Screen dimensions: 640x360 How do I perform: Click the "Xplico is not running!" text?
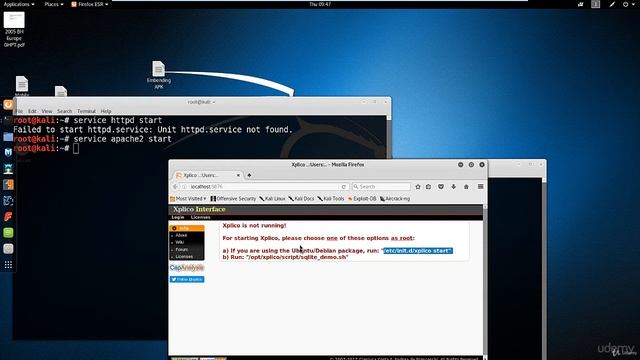pos(254,225)
